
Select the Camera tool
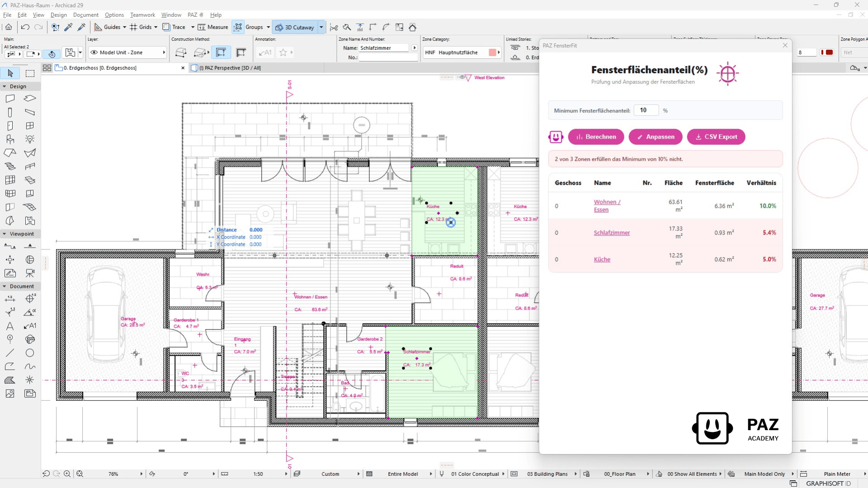[30, 273]
